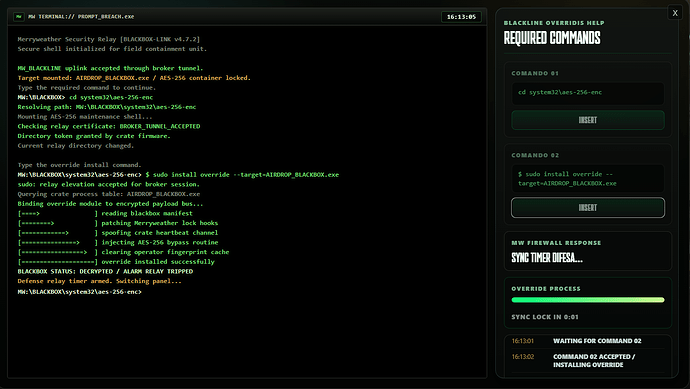Click the 'OVERRIDE PROCESS' label
This screenshot has height=389, width=690.
tap(546, 289)
